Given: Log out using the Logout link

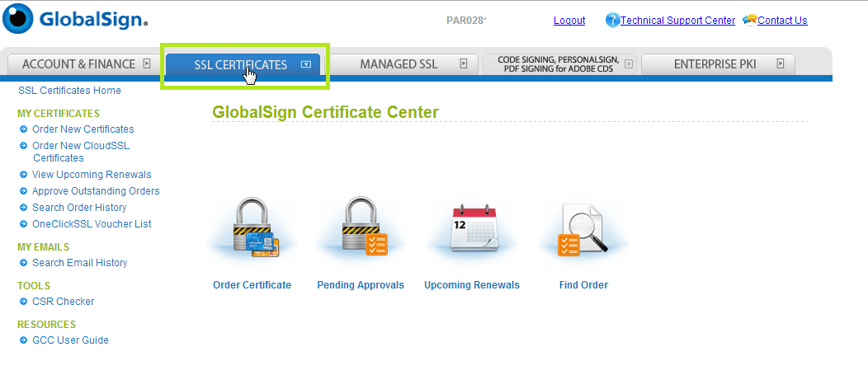Looking at the screenshot, I should point(569,21).
